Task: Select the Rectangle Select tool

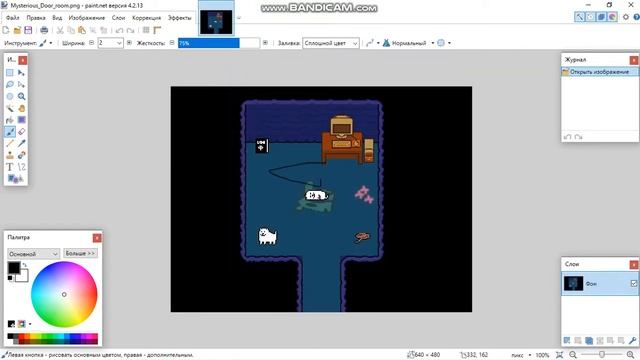Action: (x=10, y=73)
